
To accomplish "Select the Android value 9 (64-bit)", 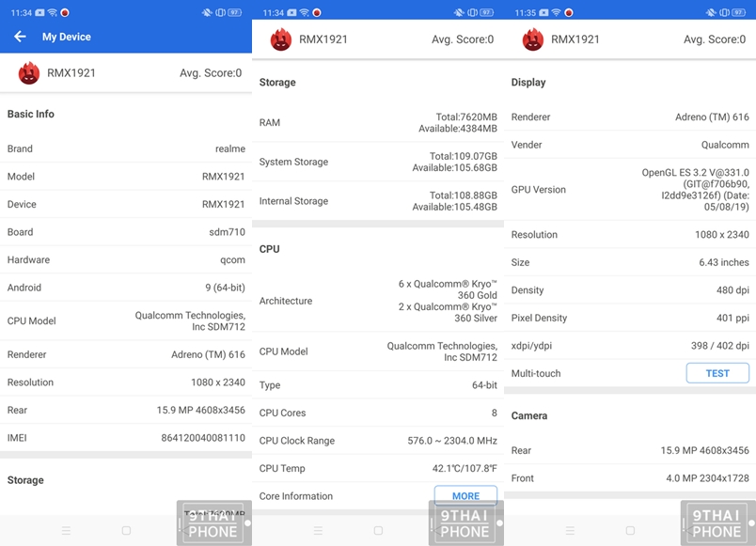I will coord(225,288).
